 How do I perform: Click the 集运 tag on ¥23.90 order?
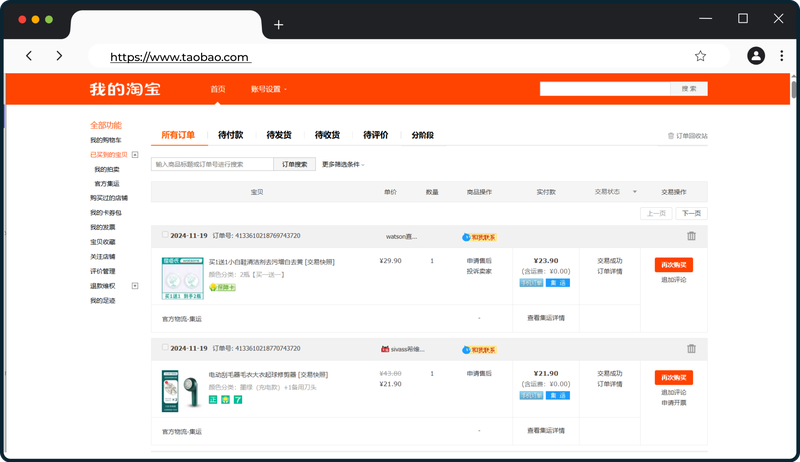[558, 283]
